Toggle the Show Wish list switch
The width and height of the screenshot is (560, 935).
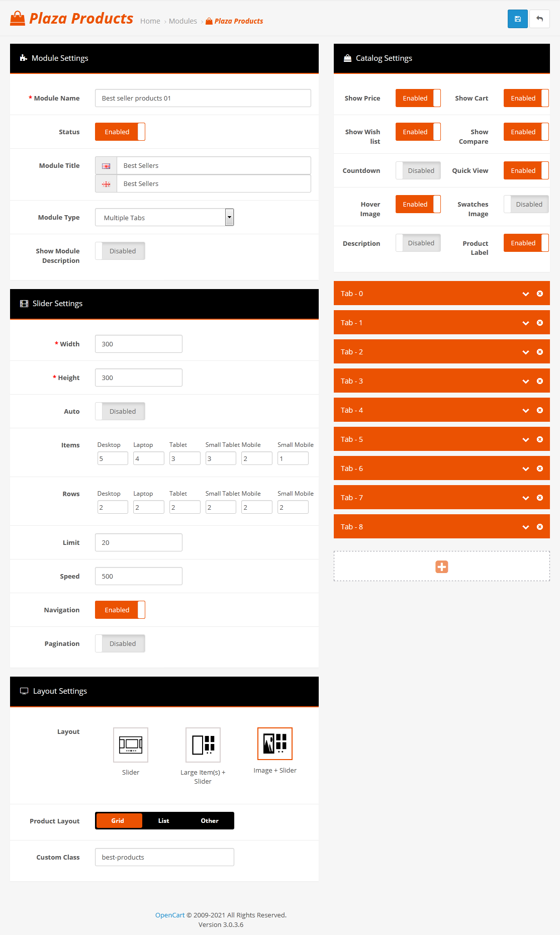click(x=418, y=132)
